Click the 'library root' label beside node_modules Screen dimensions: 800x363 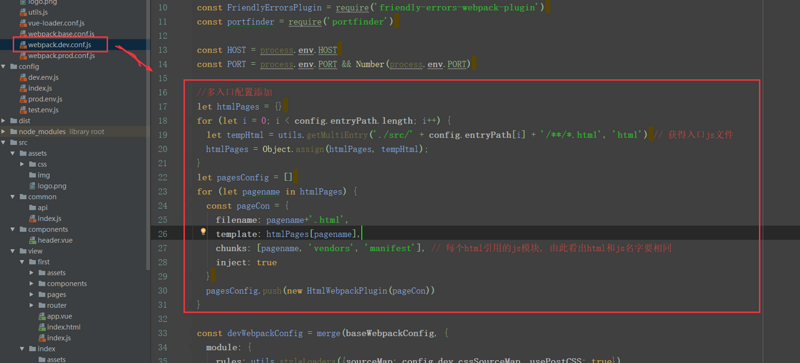coord(87,132)
